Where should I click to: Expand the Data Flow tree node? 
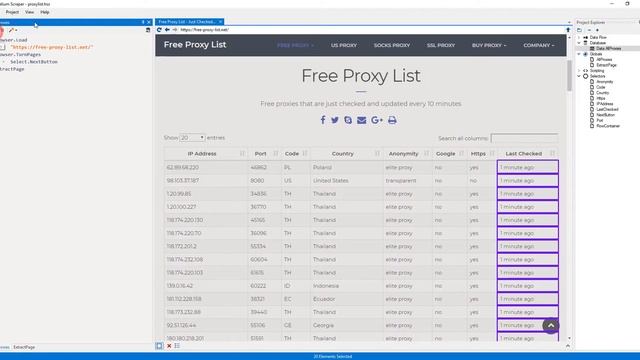pos(579,37)
